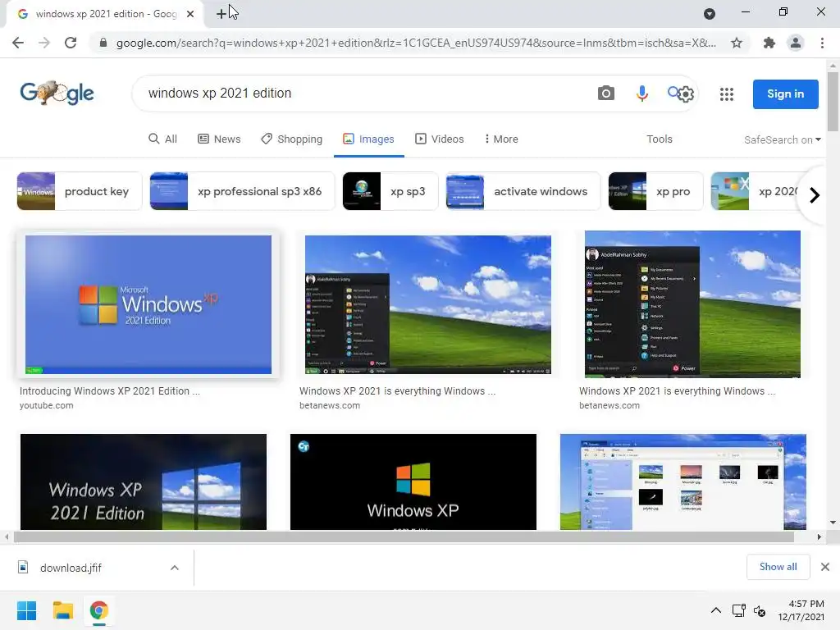Click the browser forward arrow
Screen dimensions: 840x630
[x=44, y=43]
